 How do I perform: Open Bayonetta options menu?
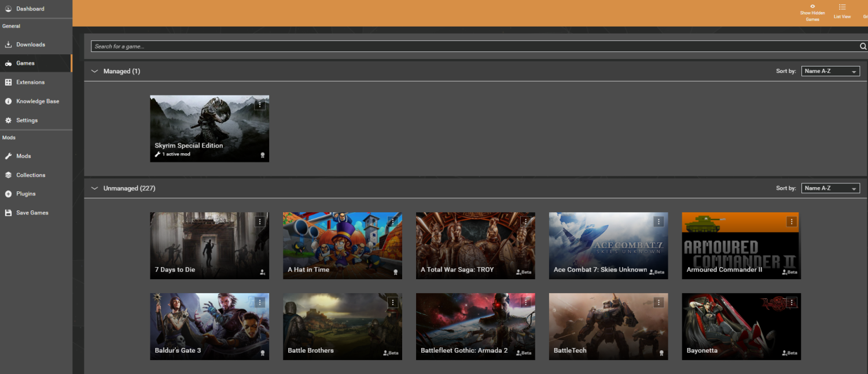pyautogui.click(x=792, y=302)
